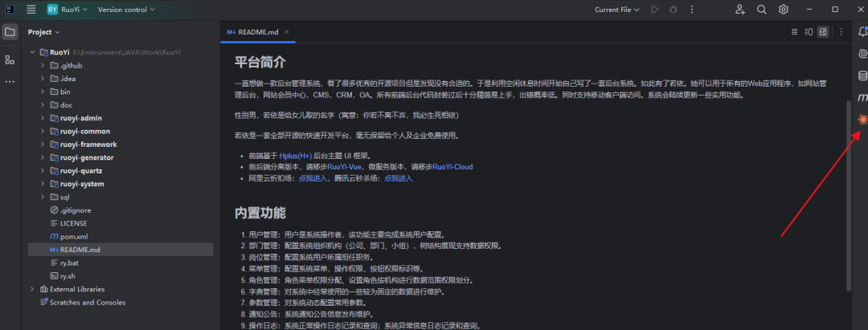Start debugging with the bug icon
The height and width of the screenshot is (330, 868).
(674, 10)
